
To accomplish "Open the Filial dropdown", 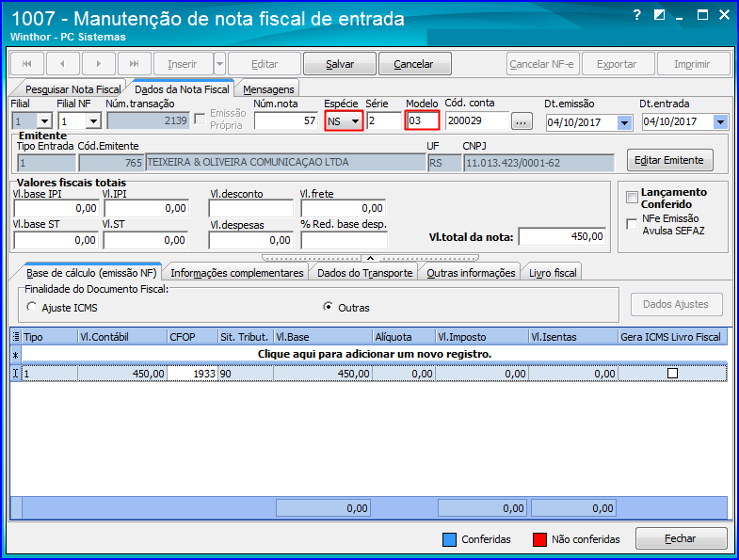I will [44, 121].
